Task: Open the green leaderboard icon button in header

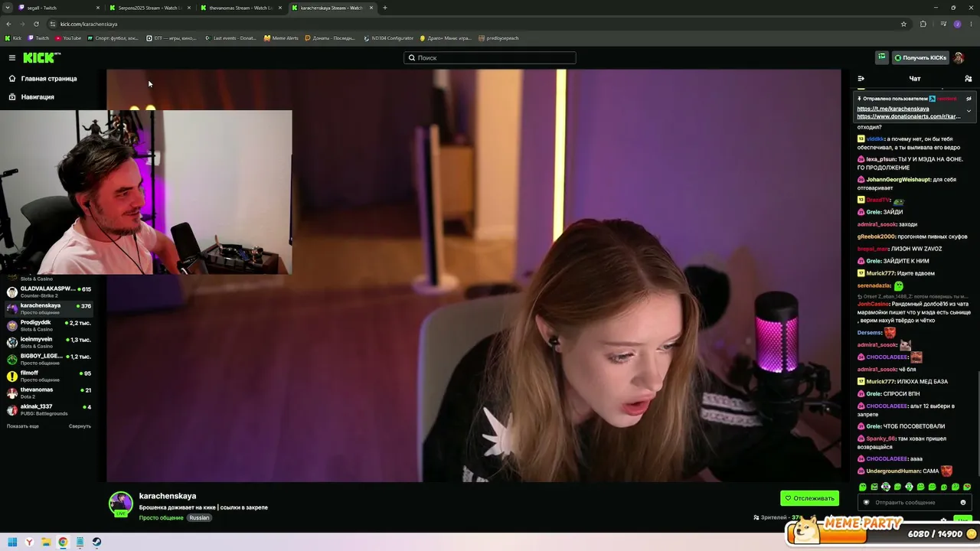Action: tap(882, 57)
